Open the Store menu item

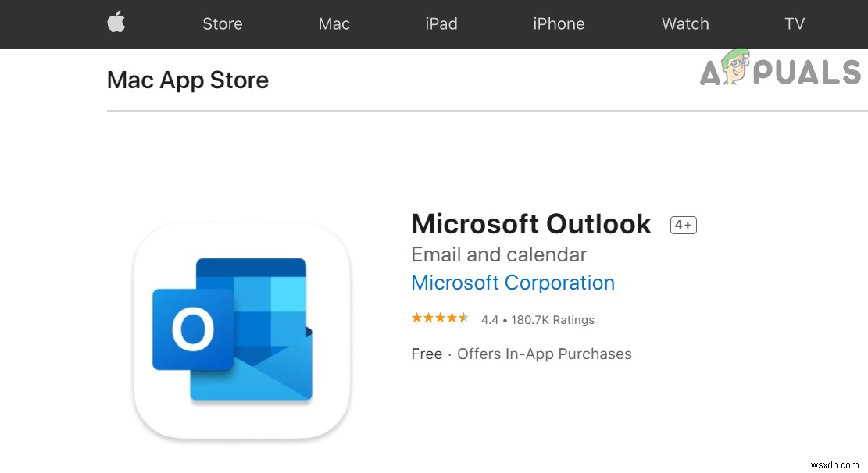click(x=222, y=23)
